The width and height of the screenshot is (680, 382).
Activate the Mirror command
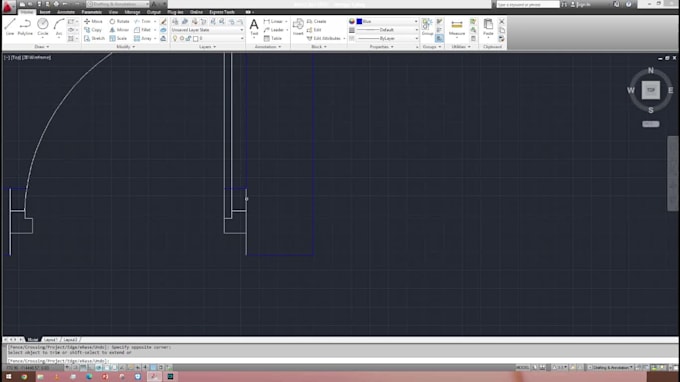point(119,30)
